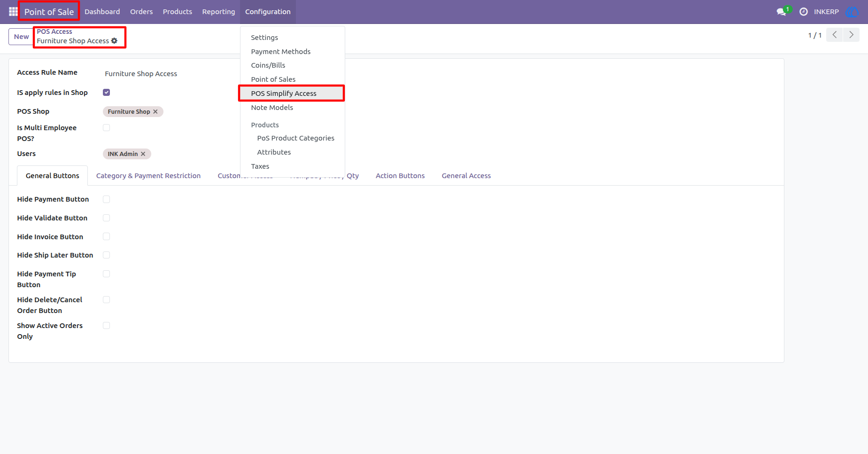The image size is (868, 454).
Task: Tick Hide Delete/Cancel Order Button checkbox
Action: pos(107,300)
